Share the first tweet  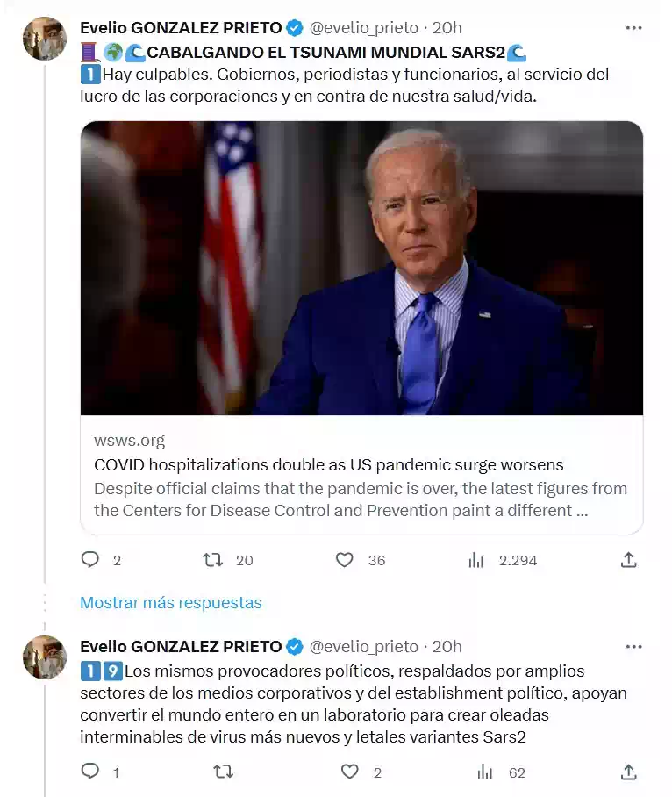coord(628,560)
